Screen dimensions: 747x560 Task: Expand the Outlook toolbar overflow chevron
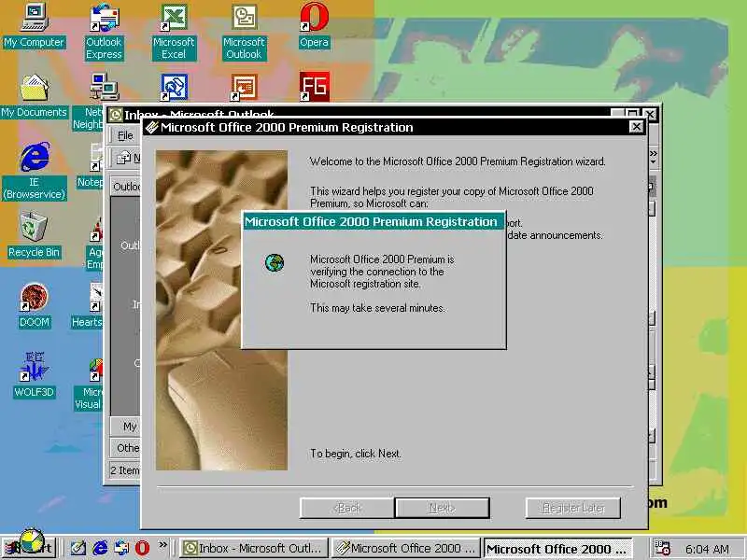(x=653, y=157)
